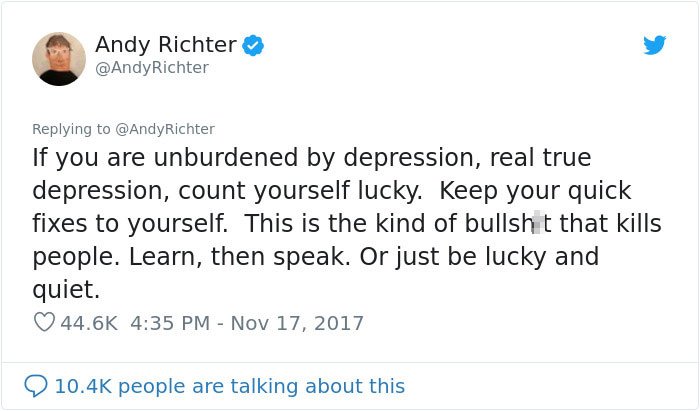Click the tweet's first line about depression
The width and height of the screenshot is (700, 411).
pos(312,158)
